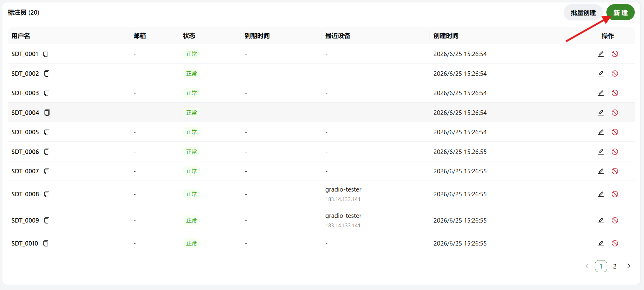This screenshot has height=290, width=644.
Task: Disable the SDT_0002 account
Action: [x=615, y=74]
